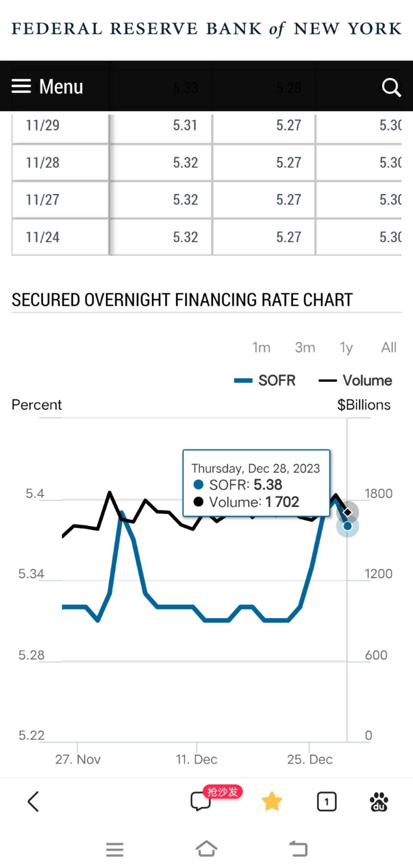Tap the Android recent apps icon
Screen dimensions: 413x868
[115, 849]
